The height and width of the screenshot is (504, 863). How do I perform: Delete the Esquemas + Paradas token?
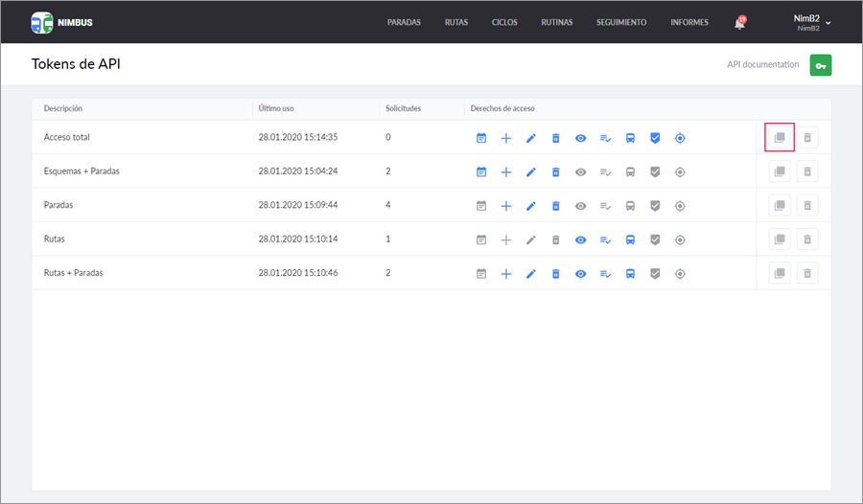[x=807, y=172]
